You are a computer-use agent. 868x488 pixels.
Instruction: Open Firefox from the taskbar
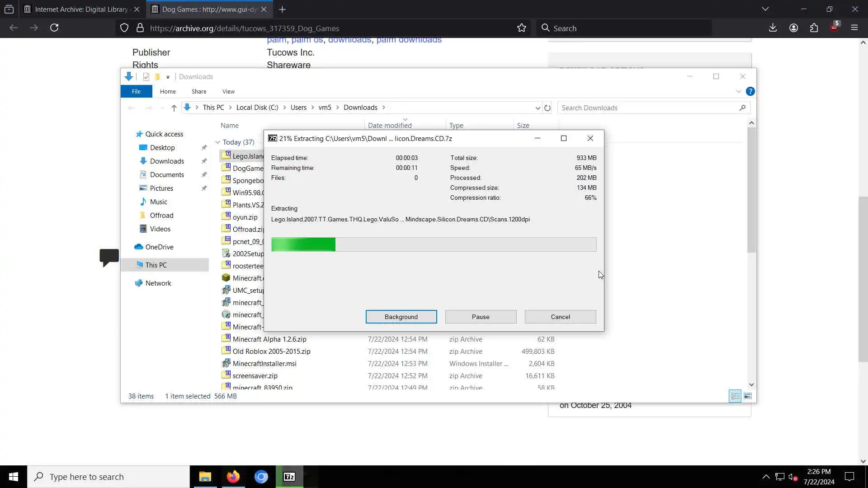pos(233,477)
